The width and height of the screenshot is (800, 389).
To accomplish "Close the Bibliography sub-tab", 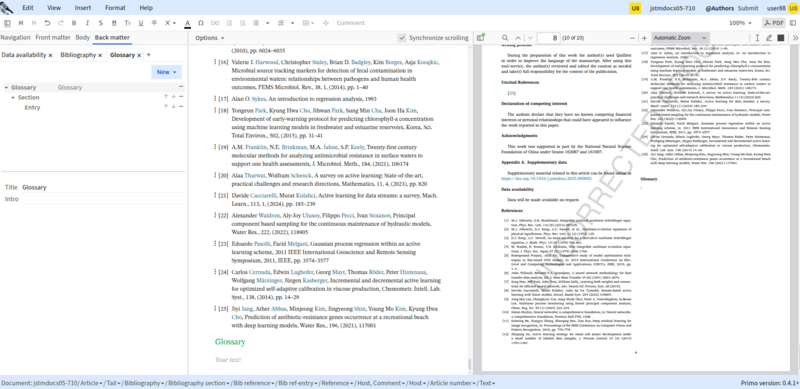I will (x=100, y=55).
